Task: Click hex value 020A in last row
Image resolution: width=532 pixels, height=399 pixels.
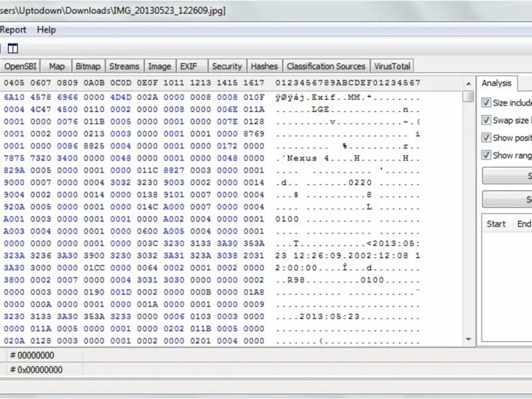Action: [14, 341]
